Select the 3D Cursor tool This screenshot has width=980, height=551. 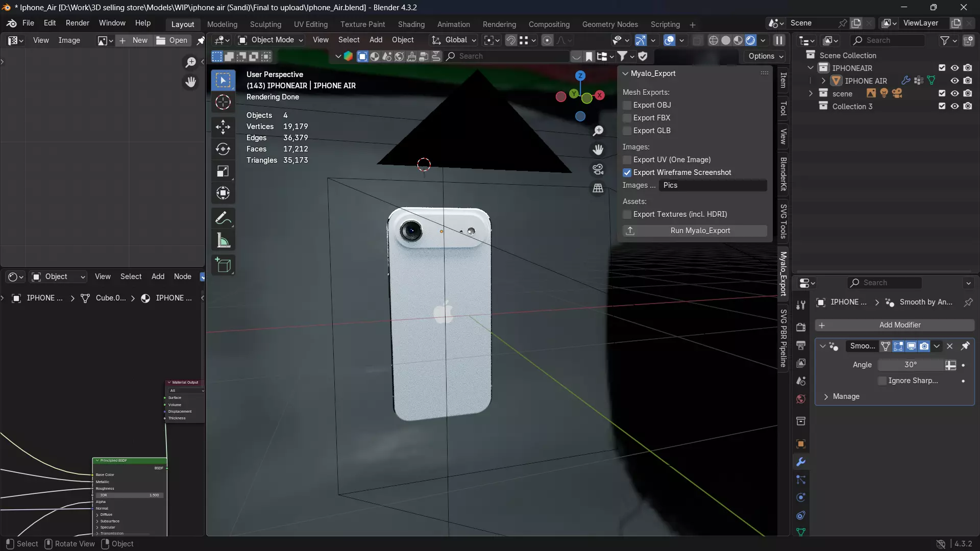223,102
